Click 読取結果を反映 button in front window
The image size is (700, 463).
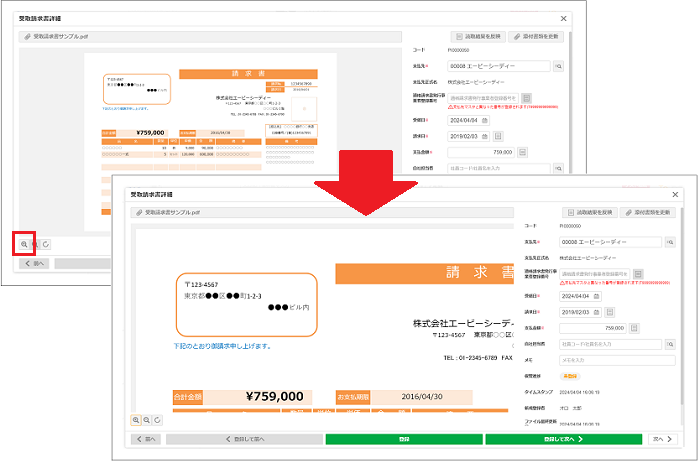590,213
